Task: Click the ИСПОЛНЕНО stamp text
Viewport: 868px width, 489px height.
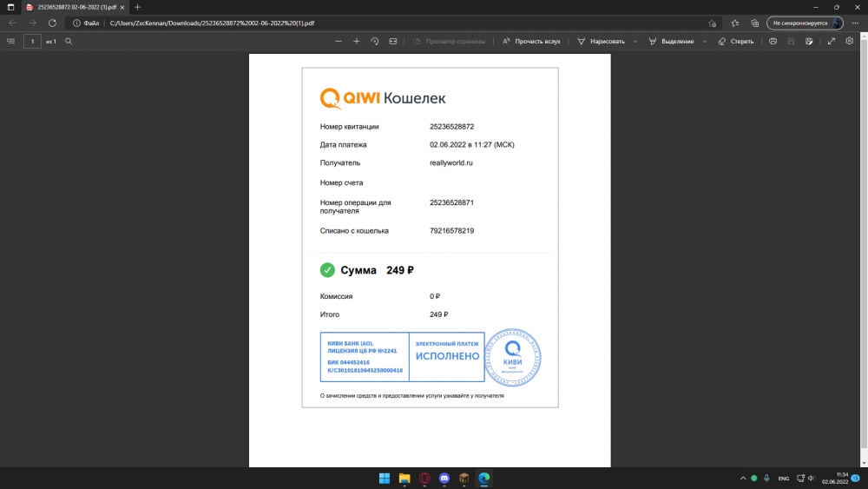Action: pos(447,356)
